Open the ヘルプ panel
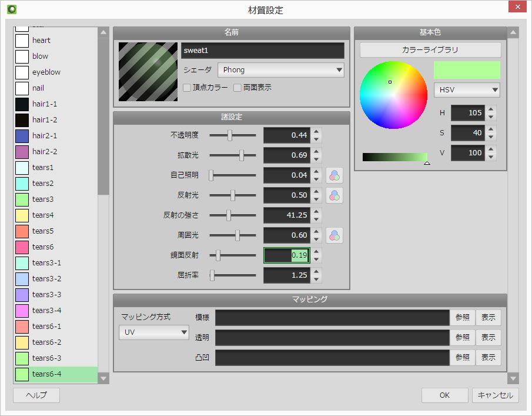Screen dimensions: 532x416 (x=36, y=395)
